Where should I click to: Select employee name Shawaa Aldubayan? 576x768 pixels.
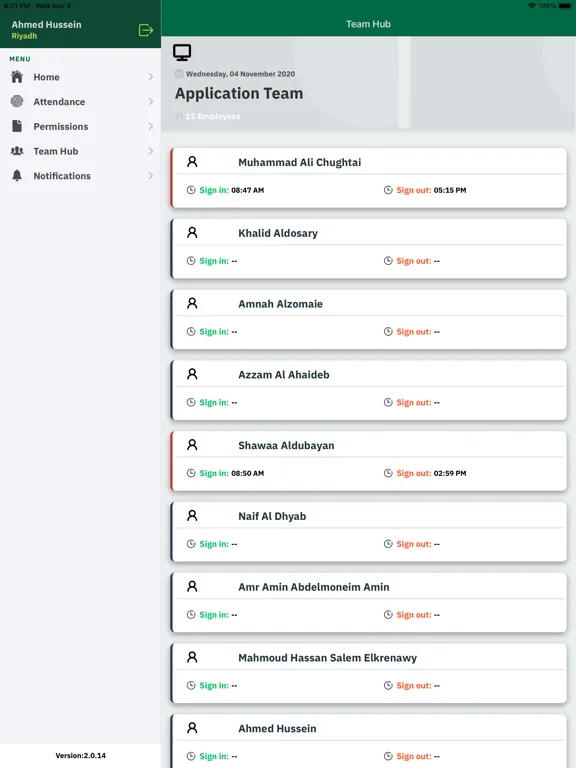coord(286,446)
